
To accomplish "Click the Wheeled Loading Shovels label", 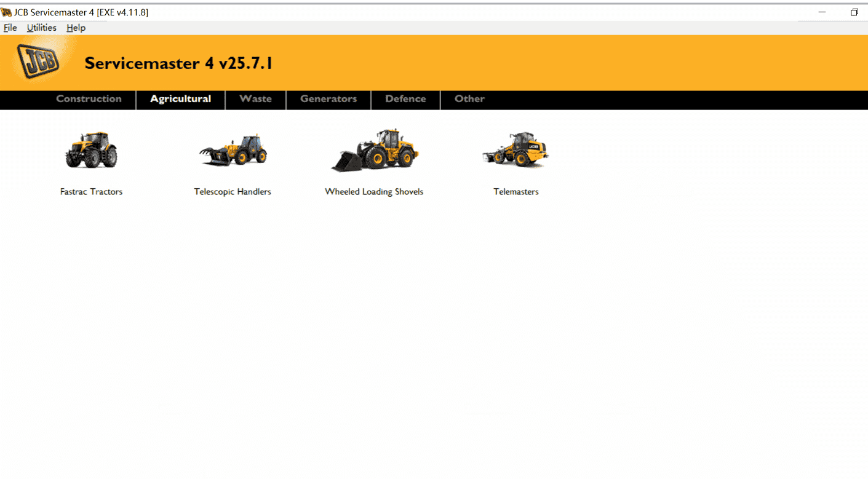I will [374, 191].
